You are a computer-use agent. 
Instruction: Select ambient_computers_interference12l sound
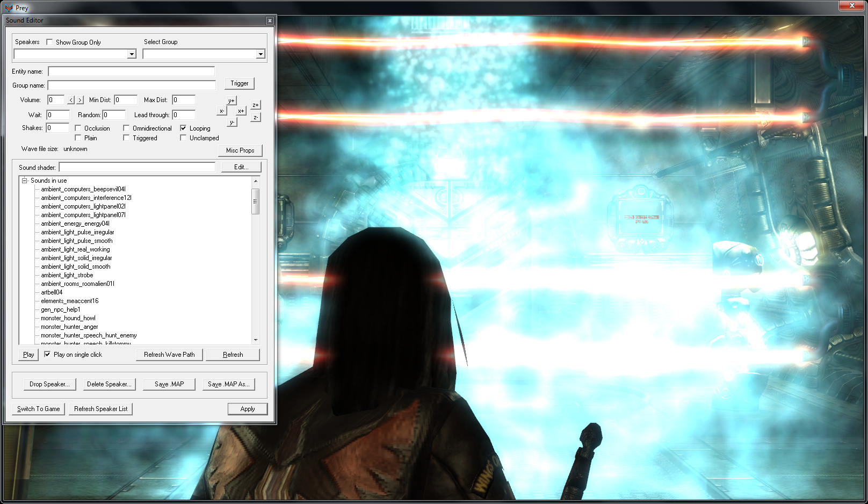(86, 198)
